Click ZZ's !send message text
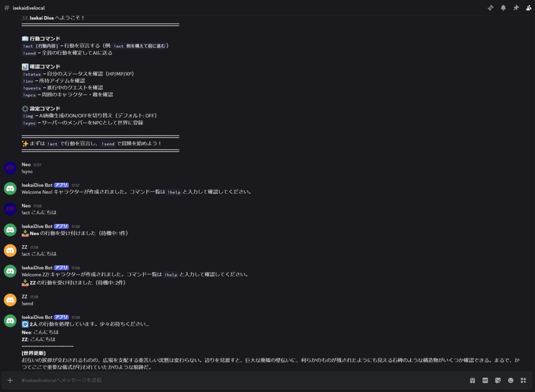This screenshot has width=535, height=392. [27, 304]
